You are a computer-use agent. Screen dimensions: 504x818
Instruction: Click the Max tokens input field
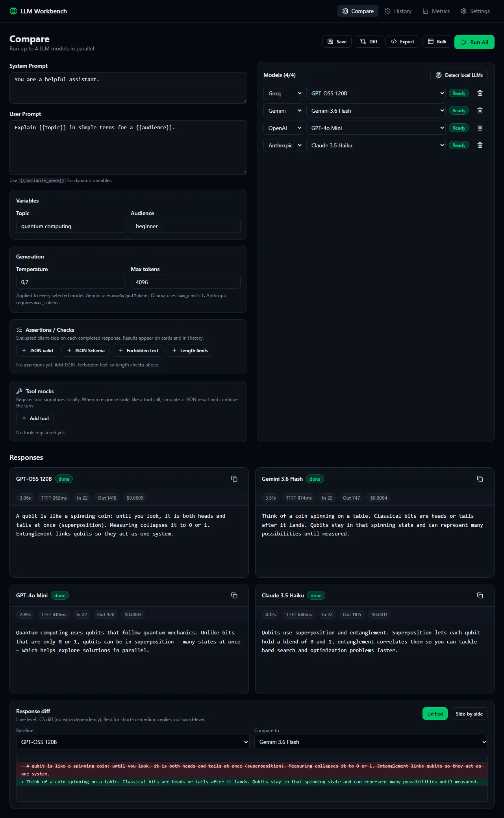[185, 282]
